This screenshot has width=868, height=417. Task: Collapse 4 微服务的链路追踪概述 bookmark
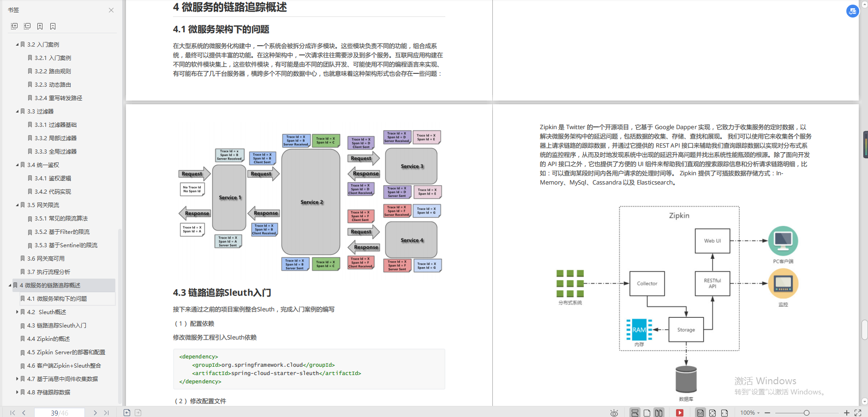coord(10,286)
